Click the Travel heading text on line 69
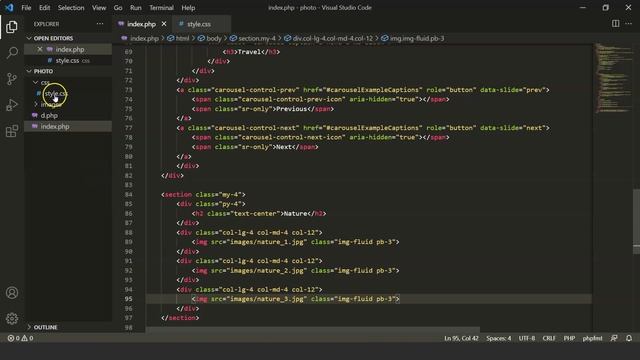The height and width of the screenshot is (360, 640). click(249, 52)
